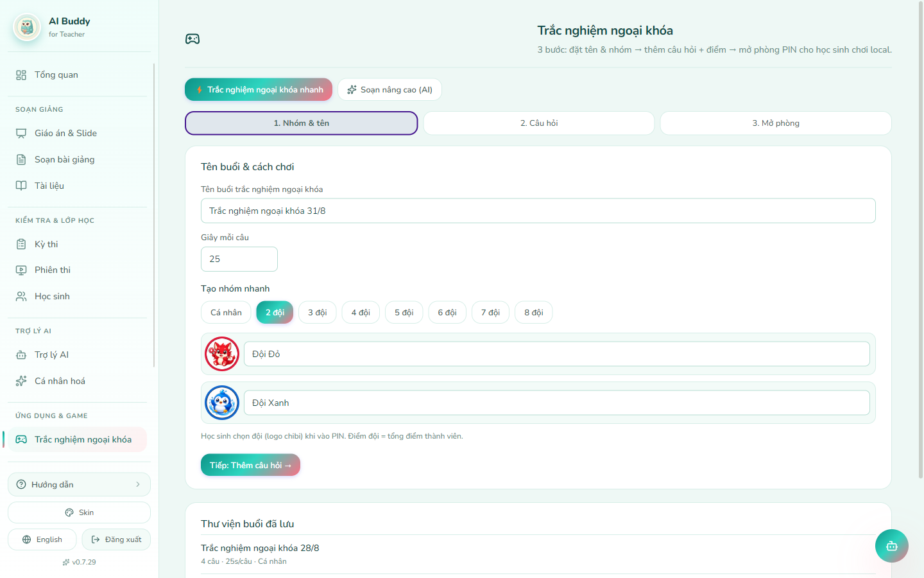Open Soạn nâng cao (AI) mode

click(x=389, y=90)
